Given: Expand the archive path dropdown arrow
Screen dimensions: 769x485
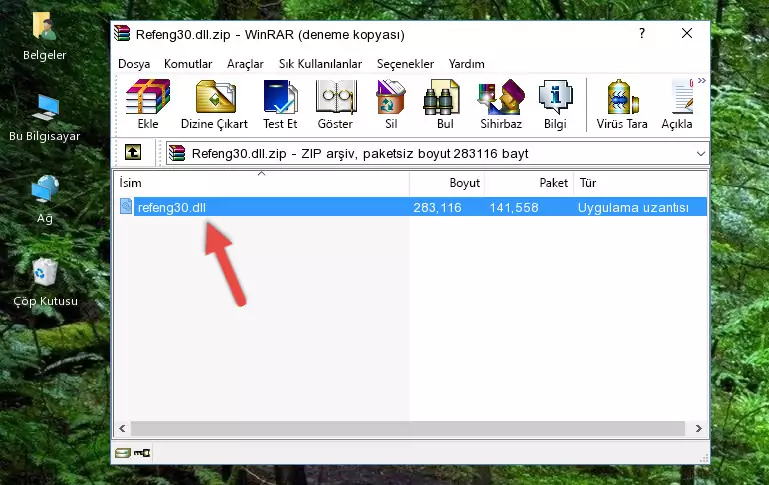Looking at the screenshot, I should [701, 153].
